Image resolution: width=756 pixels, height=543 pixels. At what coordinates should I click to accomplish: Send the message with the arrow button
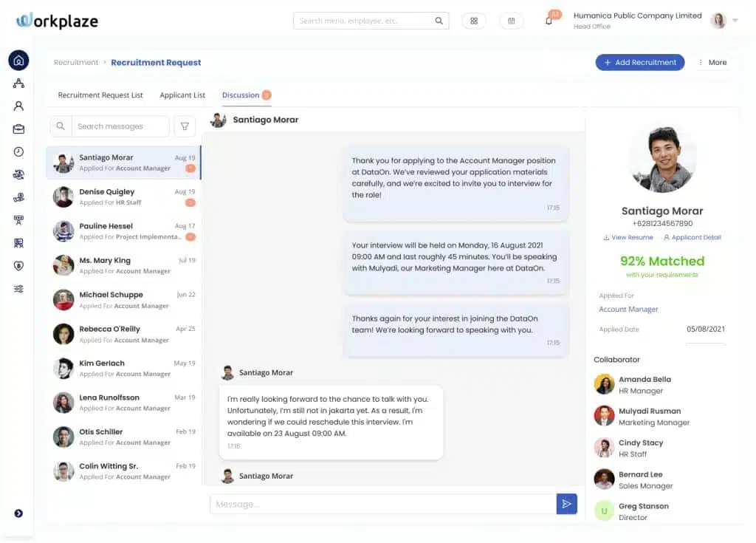click(566, 504)
